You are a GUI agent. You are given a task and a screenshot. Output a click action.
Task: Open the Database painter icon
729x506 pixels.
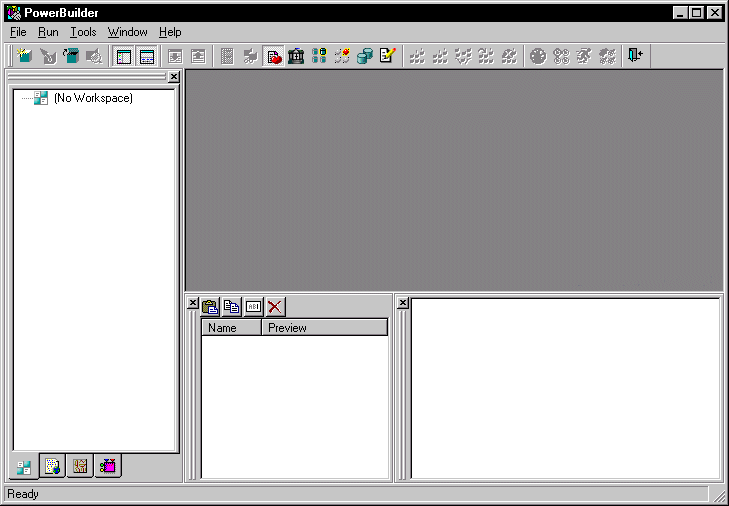point(365,56)
